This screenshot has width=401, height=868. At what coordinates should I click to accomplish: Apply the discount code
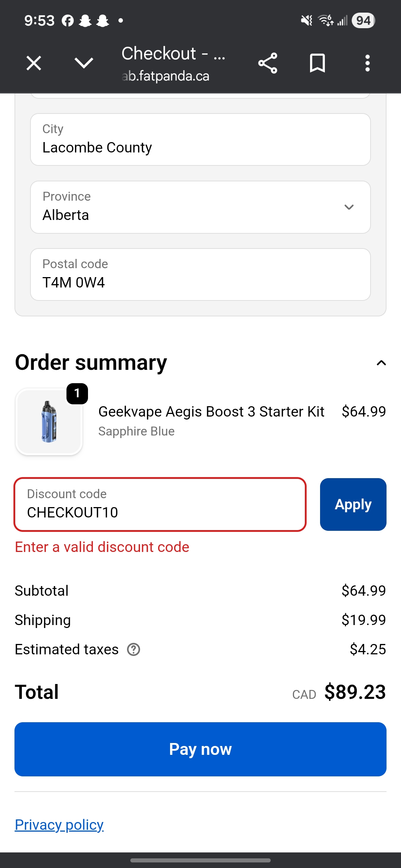click(353, 504)
